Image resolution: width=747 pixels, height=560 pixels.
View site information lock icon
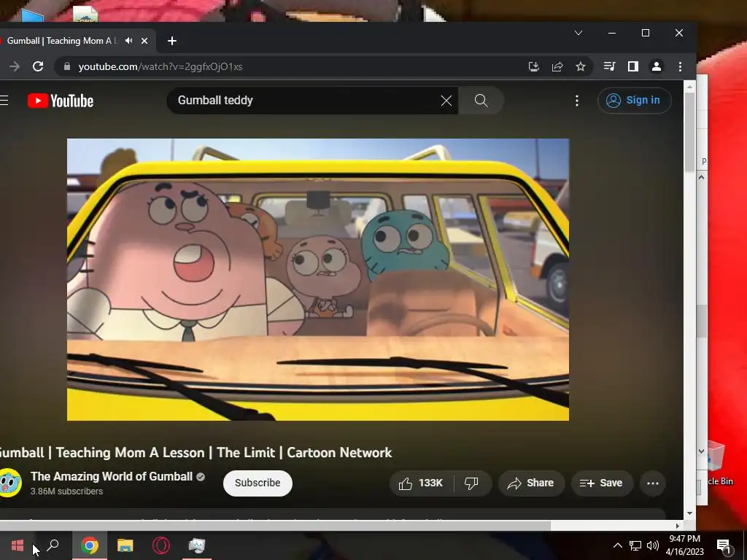tap(67, 66)
